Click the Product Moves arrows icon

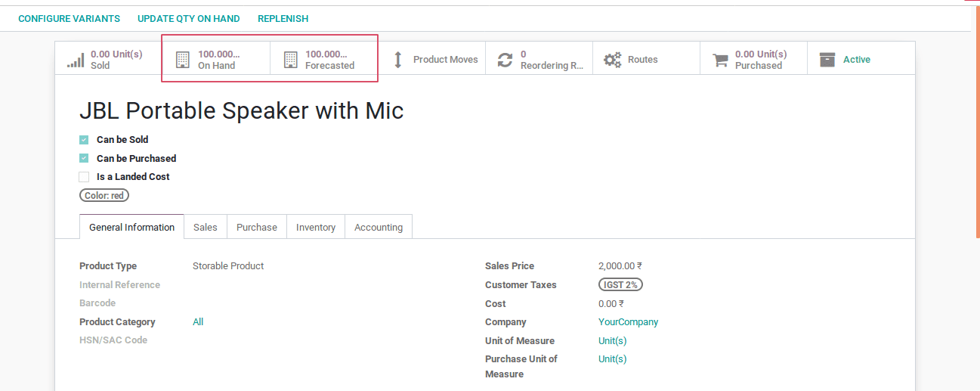398,60
